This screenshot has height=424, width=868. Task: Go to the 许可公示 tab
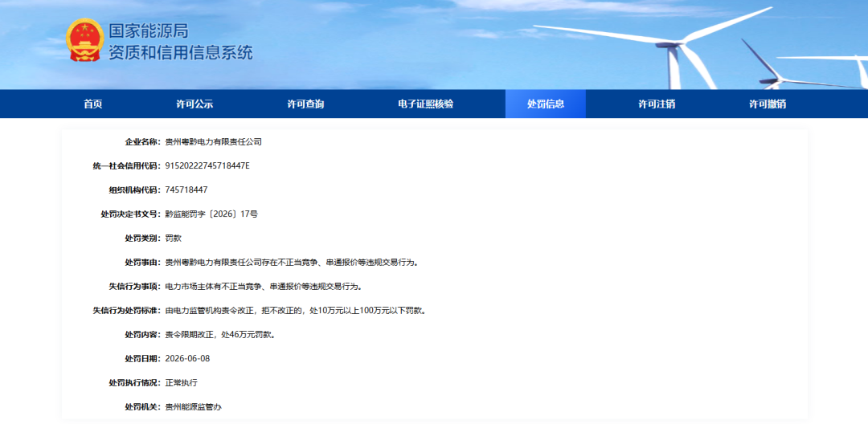[194, 104]
